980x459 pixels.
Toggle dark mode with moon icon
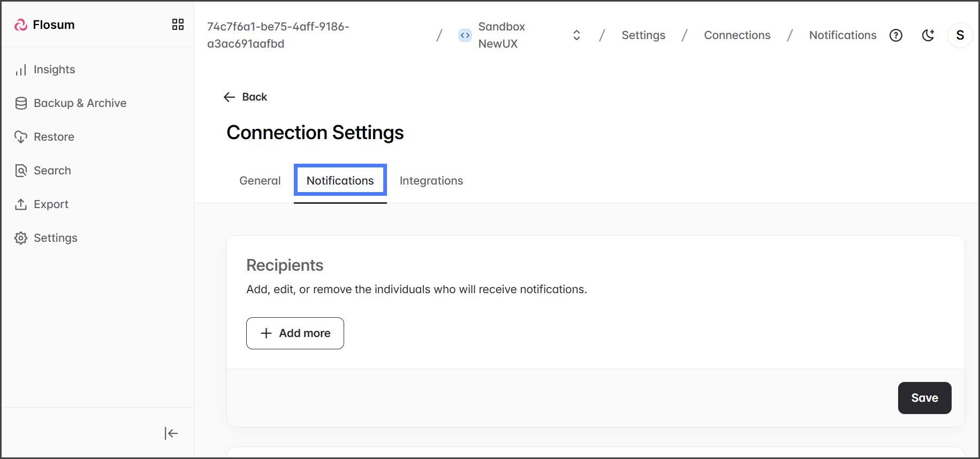pyautogui.click(x=928, y=35)
